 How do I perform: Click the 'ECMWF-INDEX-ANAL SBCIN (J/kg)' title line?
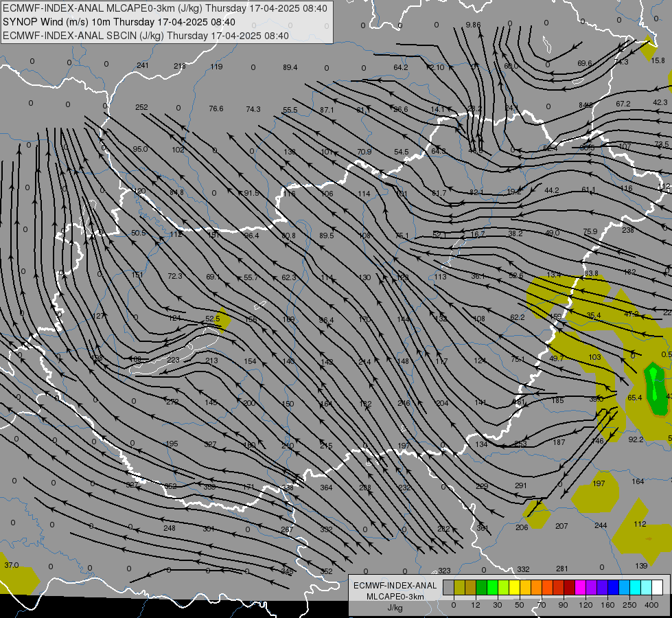[146, 36]
